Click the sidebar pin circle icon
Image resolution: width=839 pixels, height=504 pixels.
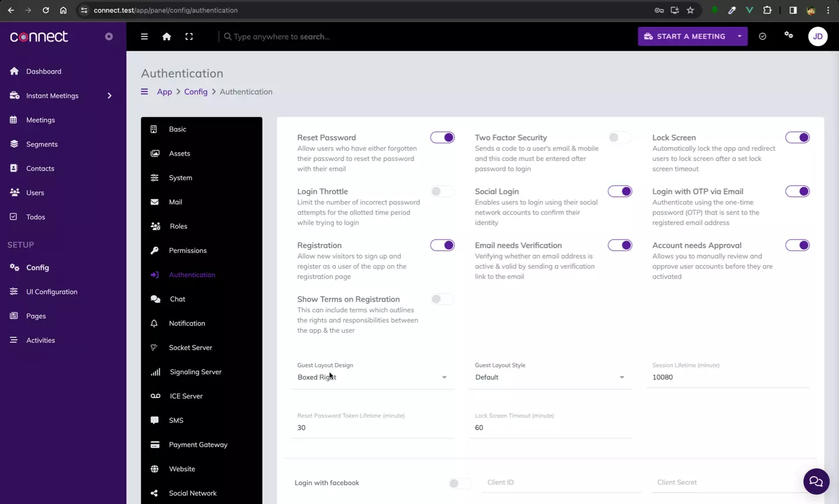tap(108, 36)
